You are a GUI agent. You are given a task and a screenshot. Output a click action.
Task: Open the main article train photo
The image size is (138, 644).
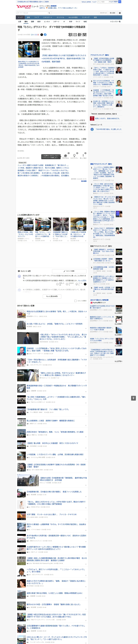[x=29, y=49]
